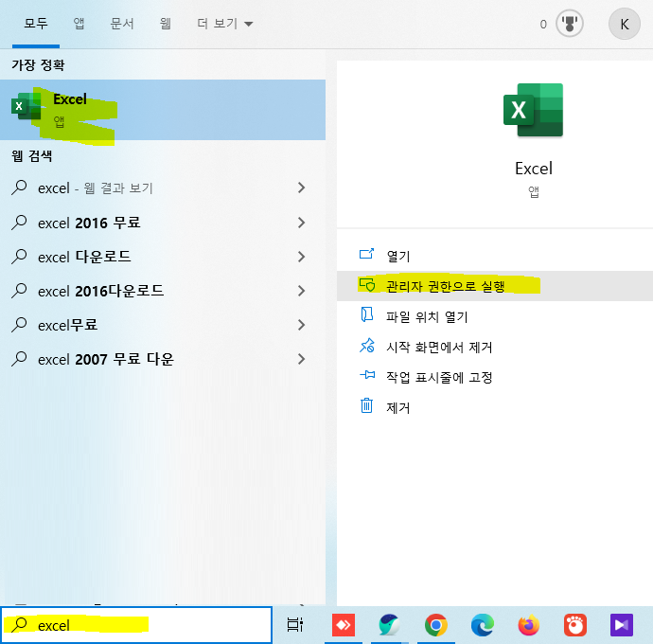Click the 파일 위치 열기 folder icon

coord(366,315)
